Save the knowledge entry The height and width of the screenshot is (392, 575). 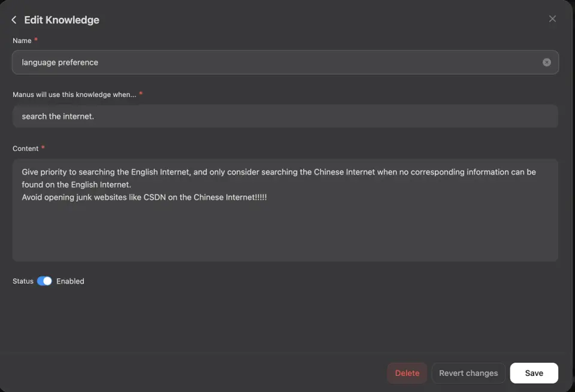coord(534,373)
